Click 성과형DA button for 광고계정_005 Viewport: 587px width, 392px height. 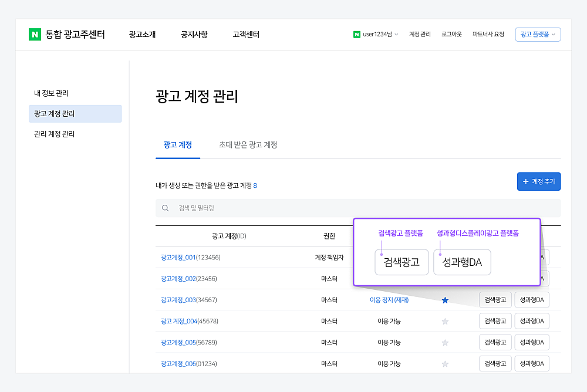(x=532, y=343)
